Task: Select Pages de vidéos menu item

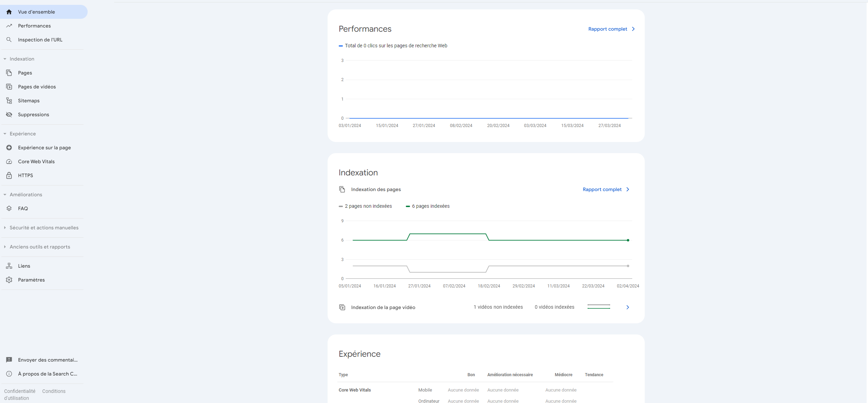Action: click(37, 87)
